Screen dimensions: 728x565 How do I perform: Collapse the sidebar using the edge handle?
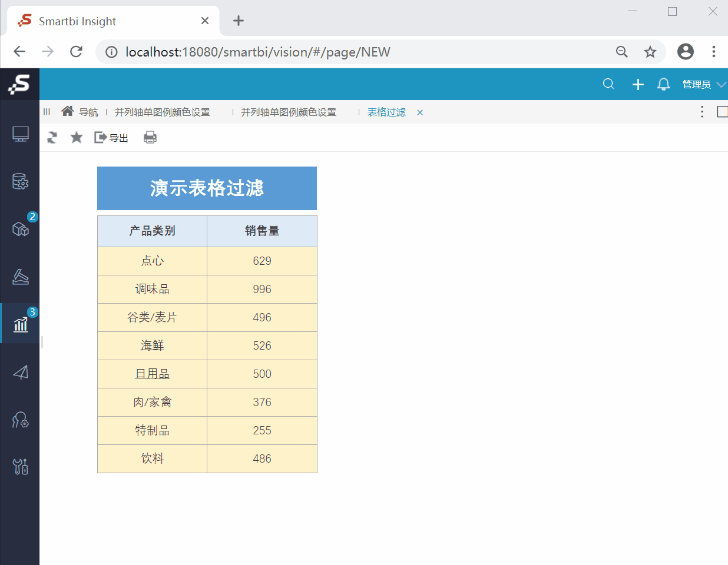pyautogui.click(x=42, y=342)
